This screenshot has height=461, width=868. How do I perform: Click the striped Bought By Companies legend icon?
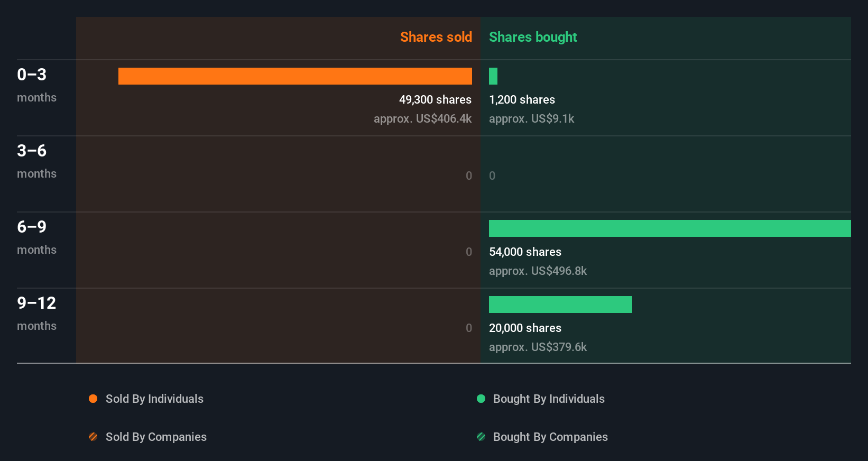point(481,437)
